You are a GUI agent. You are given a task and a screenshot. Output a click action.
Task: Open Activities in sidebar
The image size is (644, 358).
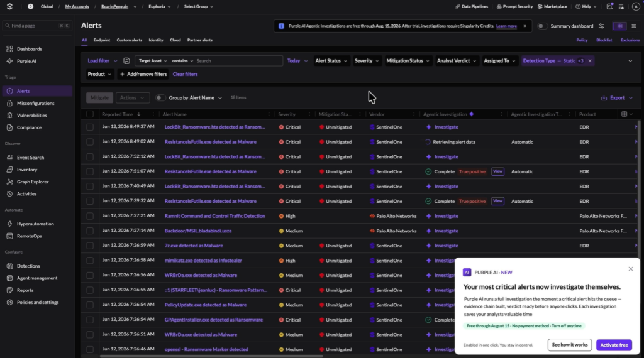tap(26, 193)
